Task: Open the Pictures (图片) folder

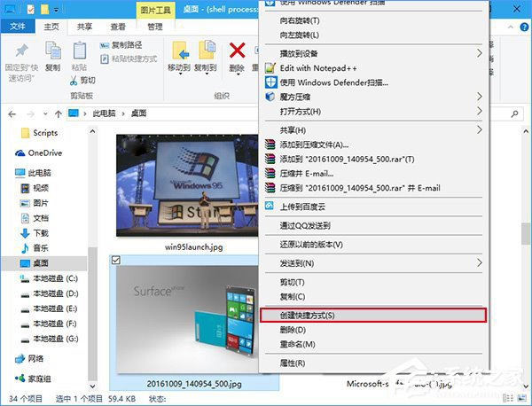Action: tap(35, 203)
